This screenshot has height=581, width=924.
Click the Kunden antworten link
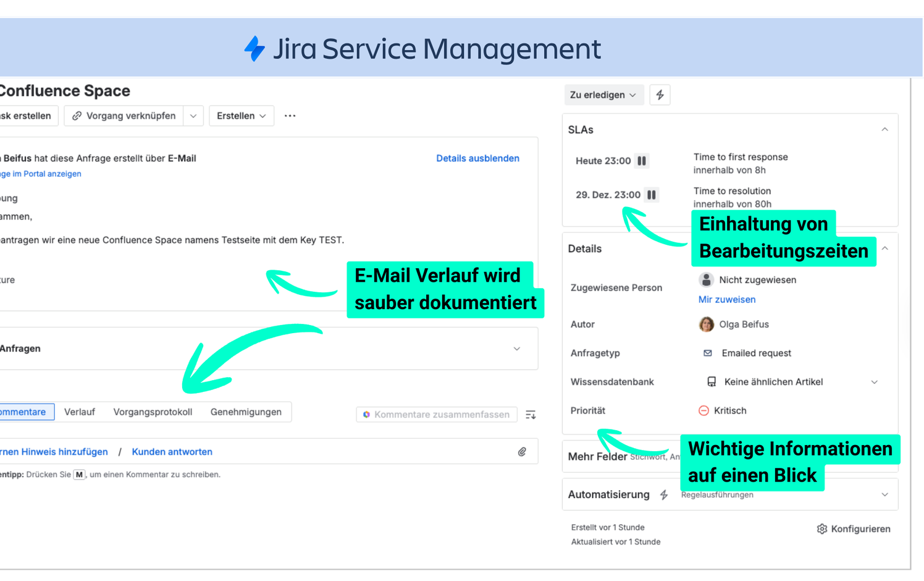(172, 452)
